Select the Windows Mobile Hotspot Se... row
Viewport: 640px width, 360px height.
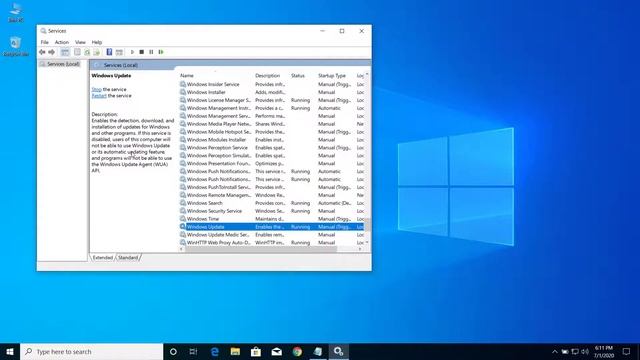[271, 132]
